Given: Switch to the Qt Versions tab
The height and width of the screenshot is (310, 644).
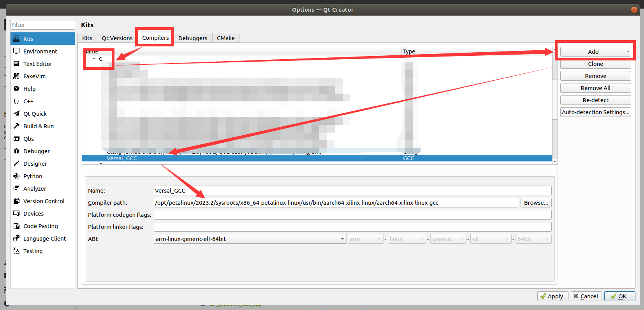Looking at the screenshot, I should pos(117,38).
